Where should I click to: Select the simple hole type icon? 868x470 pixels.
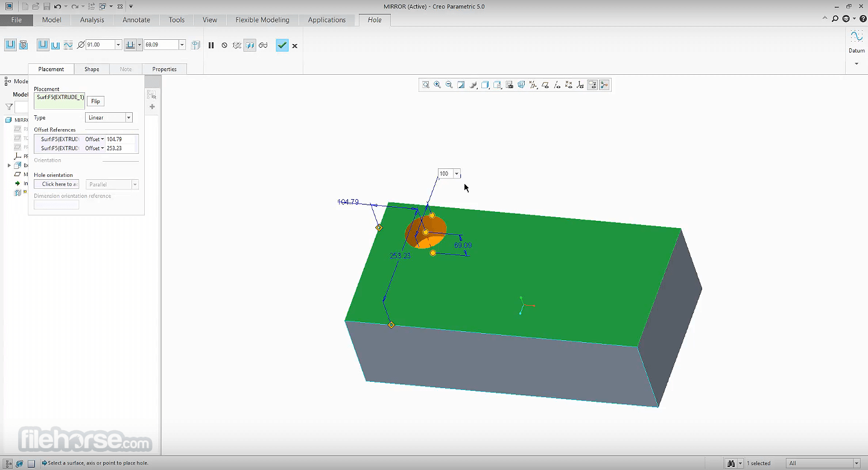pyautogui.click(x=10, y=45)
